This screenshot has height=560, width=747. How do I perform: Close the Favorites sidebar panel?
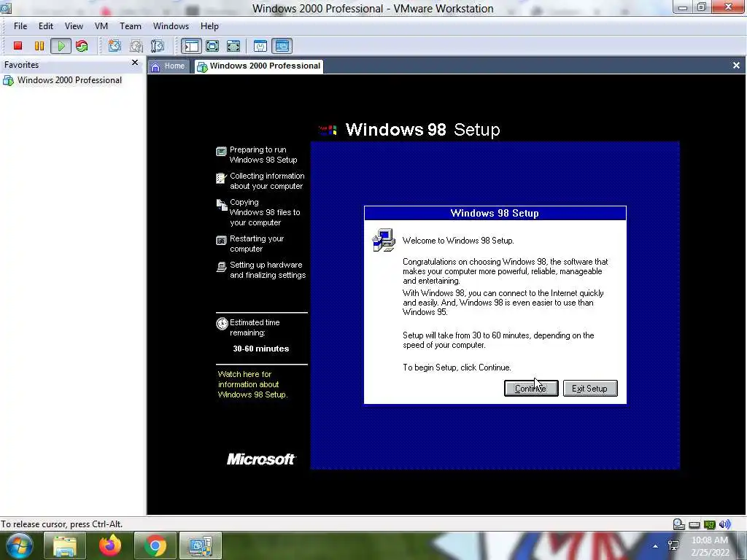point(135,63)
